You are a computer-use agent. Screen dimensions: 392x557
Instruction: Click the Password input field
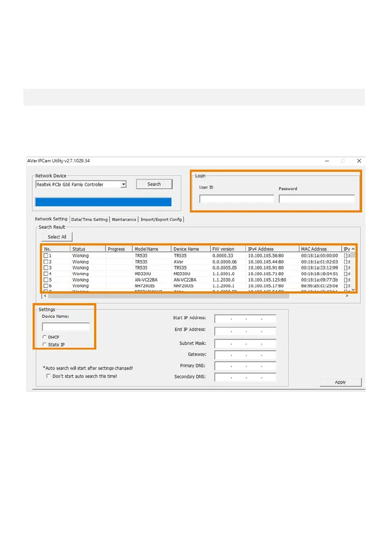pos(316,199)
